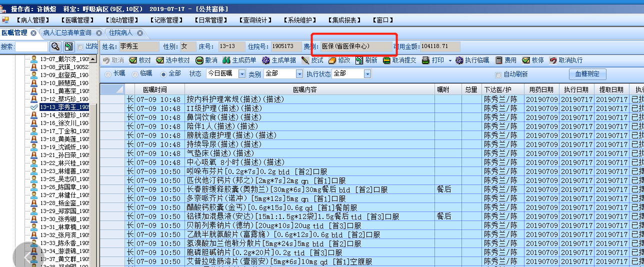Click the 姓名 field showing 李秀玉
The width and height of the screenshot is (644, 267).
point(138,46)
